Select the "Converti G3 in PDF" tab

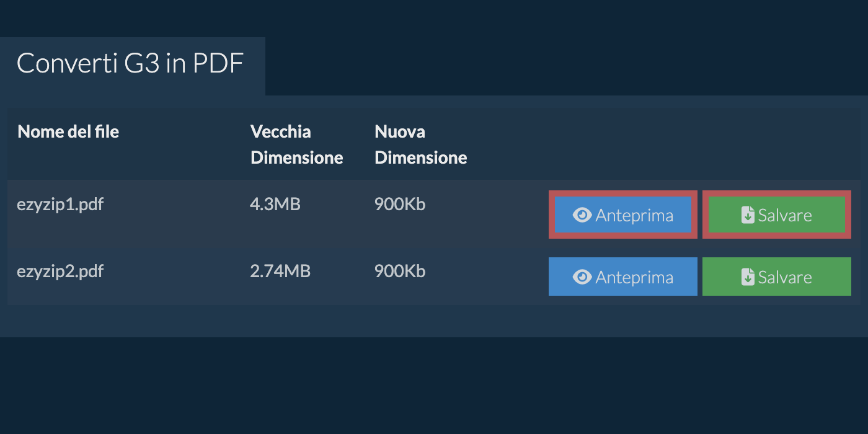point(130,64)
